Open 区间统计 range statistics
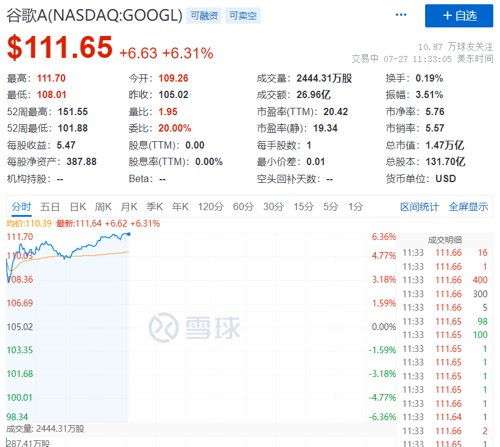The width and height of the screenshot is (500, 447). pyautogui.click(x=419, y=207)
